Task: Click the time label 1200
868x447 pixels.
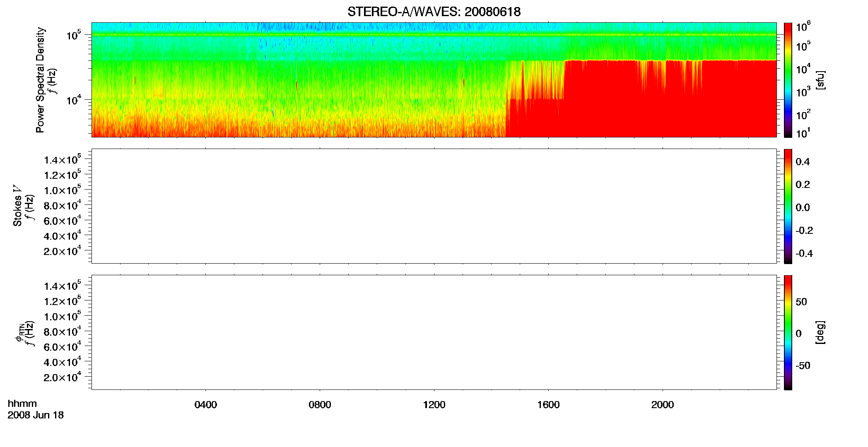Action: click(434, 405)
